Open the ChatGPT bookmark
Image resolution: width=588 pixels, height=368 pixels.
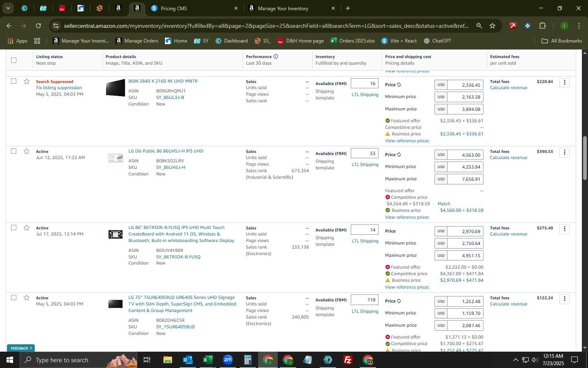[437, 41]
